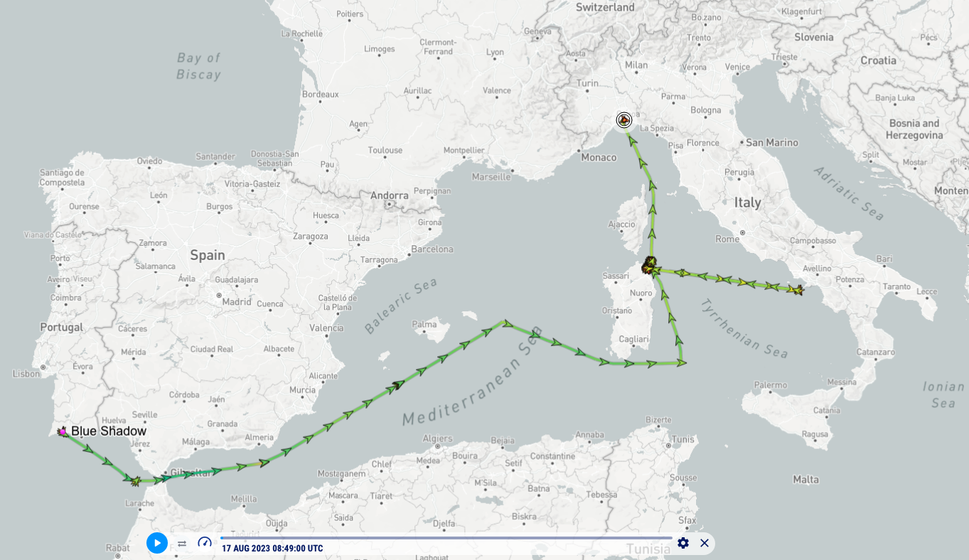Click the Madrid city label
Image resolution: width=969 pixels, height=560 pixels.
[x=237, y=301]
